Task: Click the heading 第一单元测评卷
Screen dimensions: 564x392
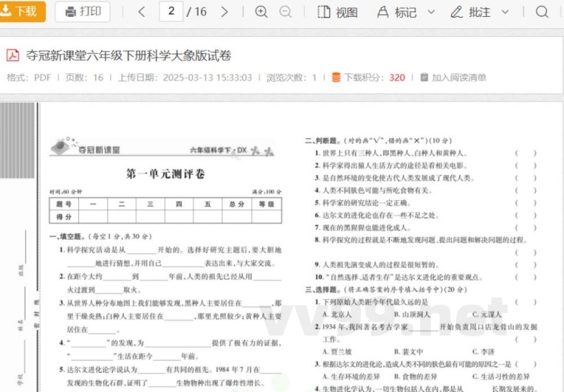Action: click(166, 174)
